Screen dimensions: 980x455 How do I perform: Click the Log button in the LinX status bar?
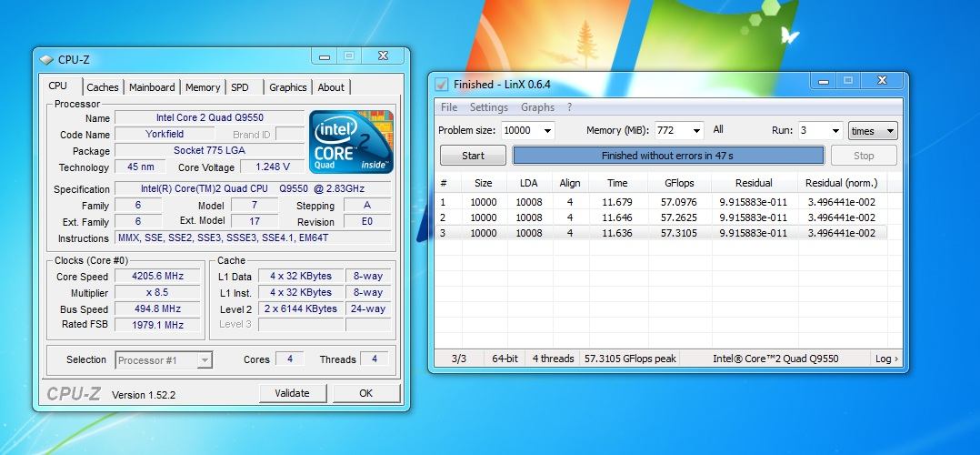click(x=886, y=358)
